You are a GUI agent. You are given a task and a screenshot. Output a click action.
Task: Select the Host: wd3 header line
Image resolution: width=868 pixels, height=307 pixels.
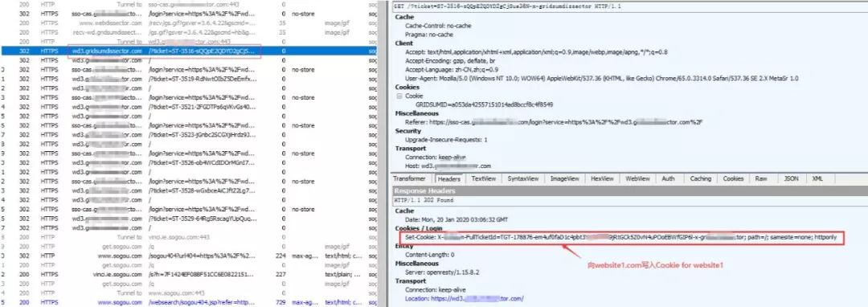coord(448,166)
